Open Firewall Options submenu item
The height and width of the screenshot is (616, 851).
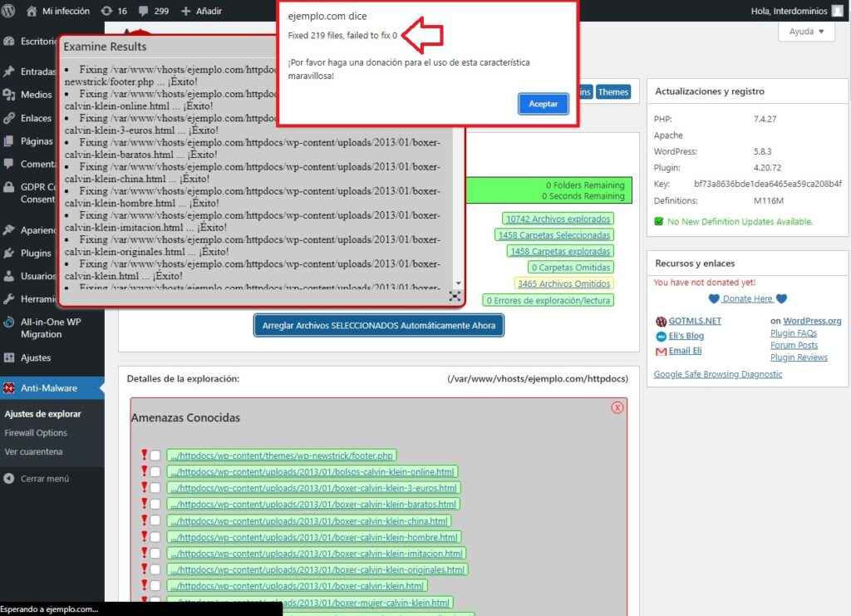click(x=36, y=432)
